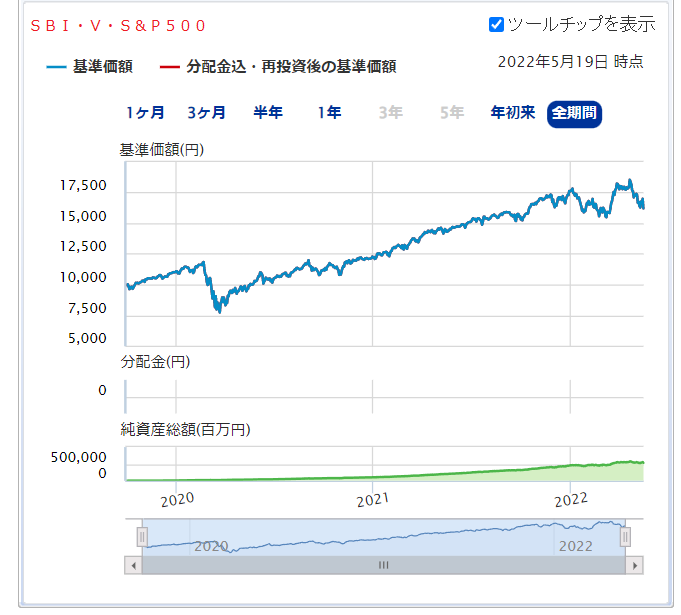Toggle the ツールチップを表示 checkbox
The height and width of the screenshot is (615, 681).
point(497,24)
